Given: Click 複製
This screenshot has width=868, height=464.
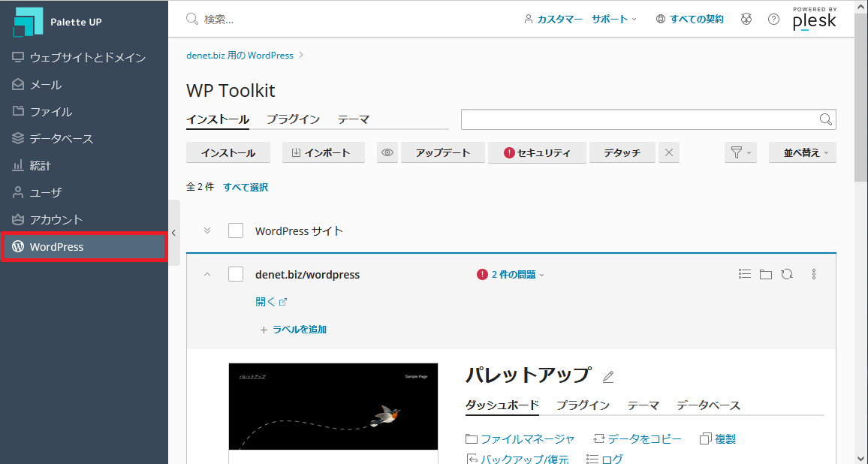Looking at the screenshot, I should 718,439.
